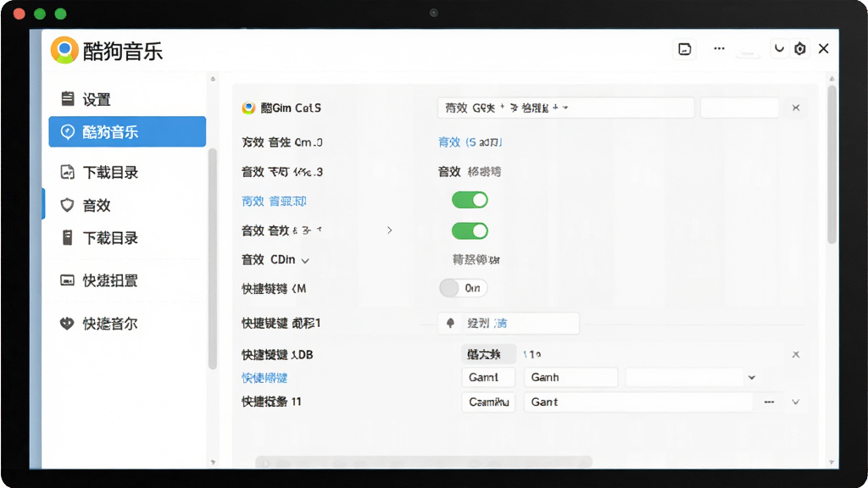The width and height of the screenshot is (868, 488).
Task: Click the Camiku field
Action: (x=488, y=402)
